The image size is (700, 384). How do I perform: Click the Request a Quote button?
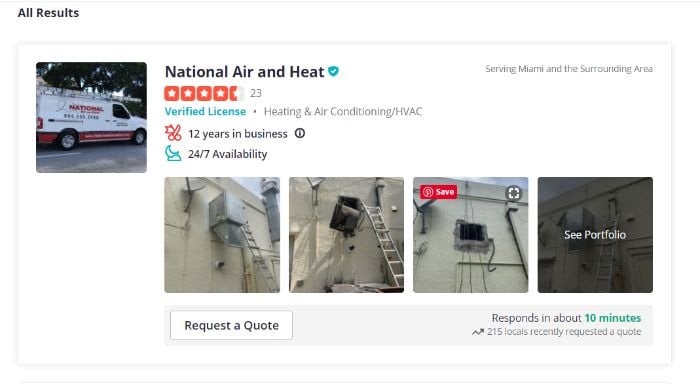click(231, 325)
